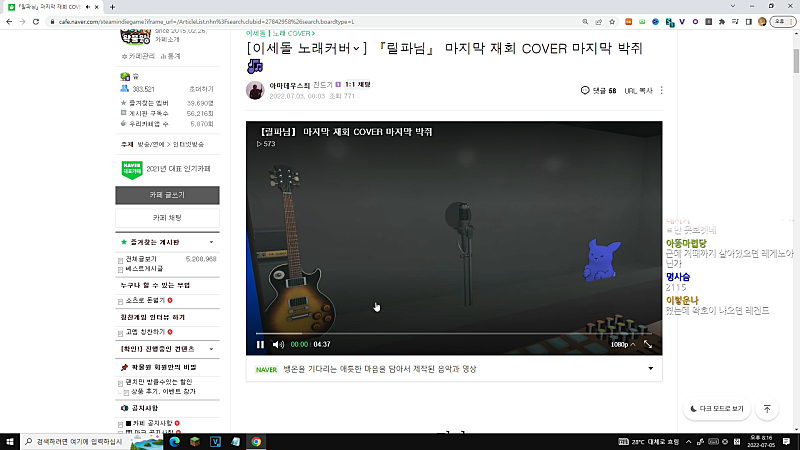Mute the tab via the tab speaker icon

88,7
